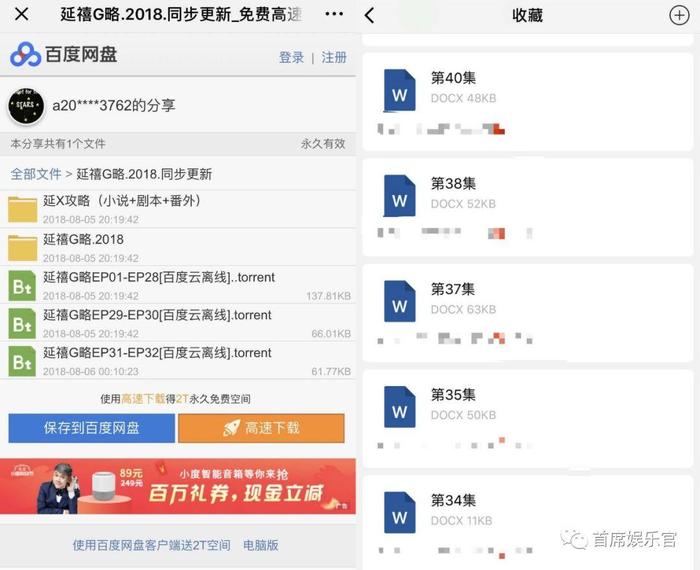
Task: Open the 延禧G略.2018 folder
Action: (x=178, y=247)
